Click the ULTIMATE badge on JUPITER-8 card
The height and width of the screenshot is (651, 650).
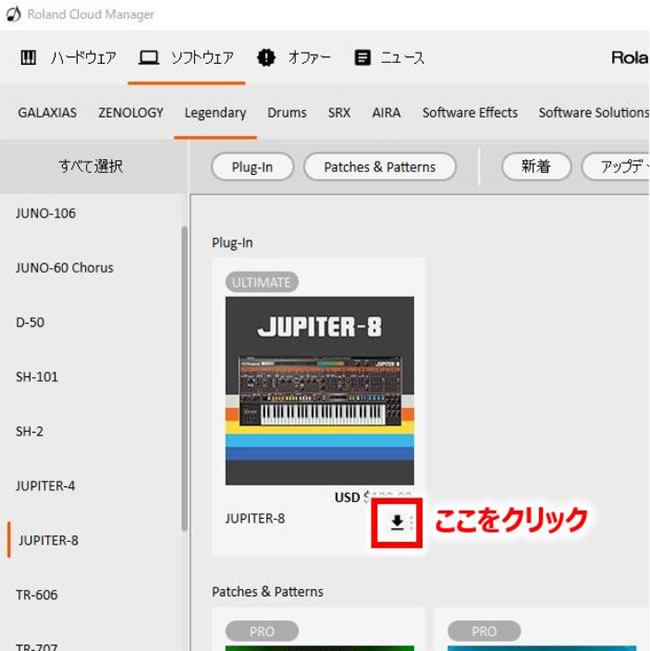262,282
